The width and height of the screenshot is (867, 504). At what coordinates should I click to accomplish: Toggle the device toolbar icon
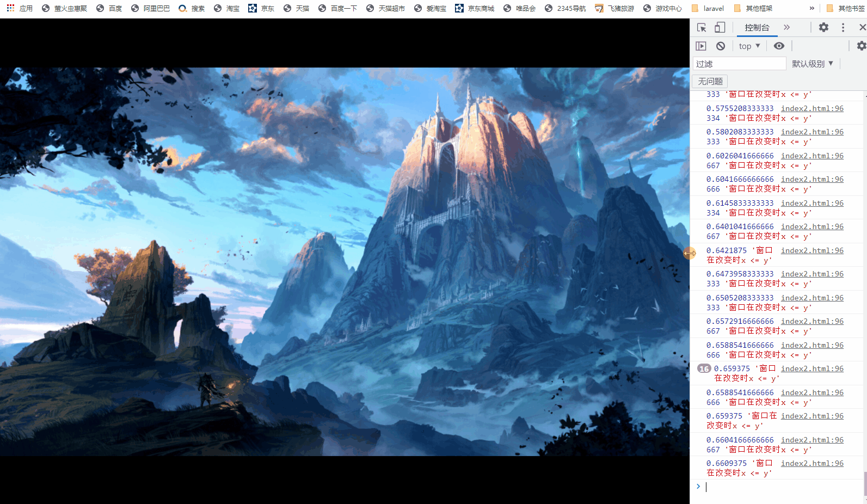720,27
